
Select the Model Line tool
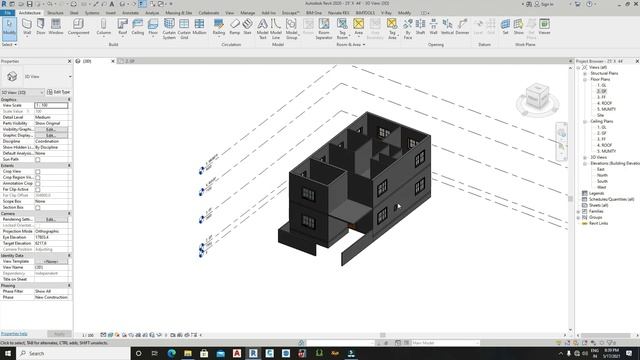coord(276,29)
